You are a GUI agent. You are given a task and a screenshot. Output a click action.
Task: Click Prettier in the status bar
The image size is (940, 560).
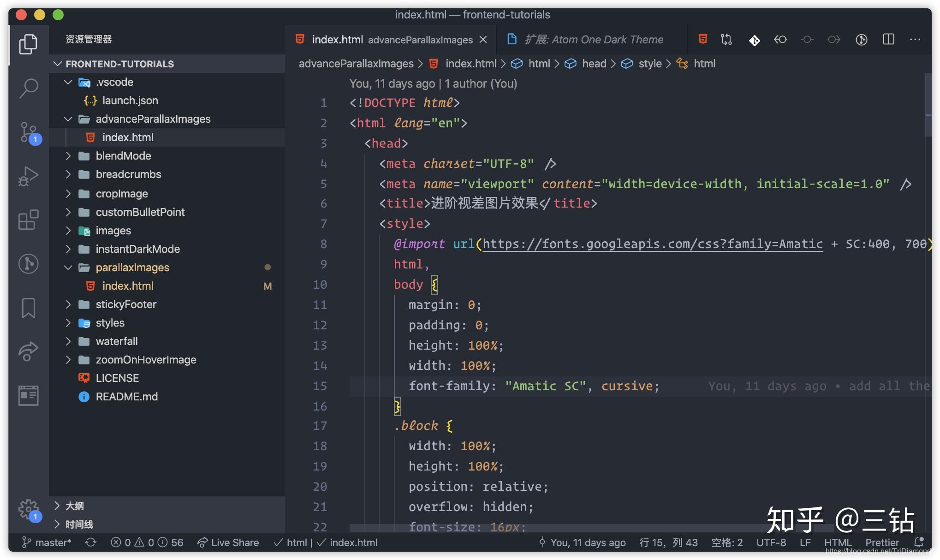[882, 542]
